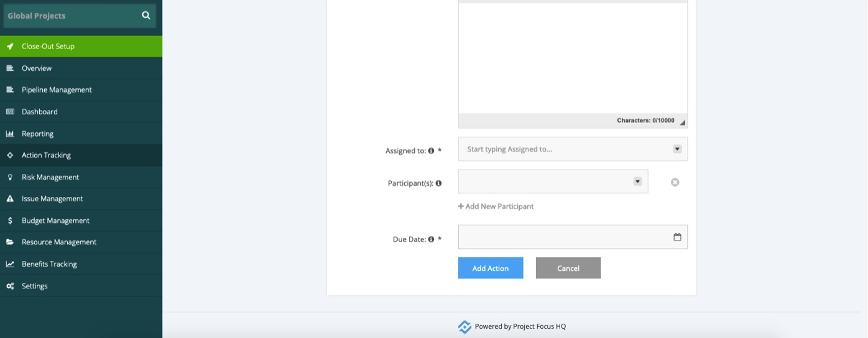Click the Add New Participant link
The image size is (868, 338).
[496, 206]
